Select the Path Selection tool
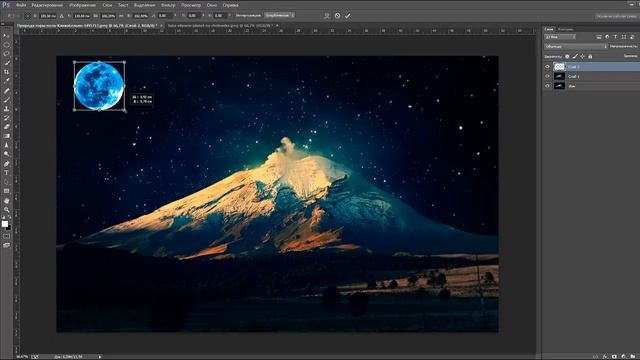 point(7,182)
